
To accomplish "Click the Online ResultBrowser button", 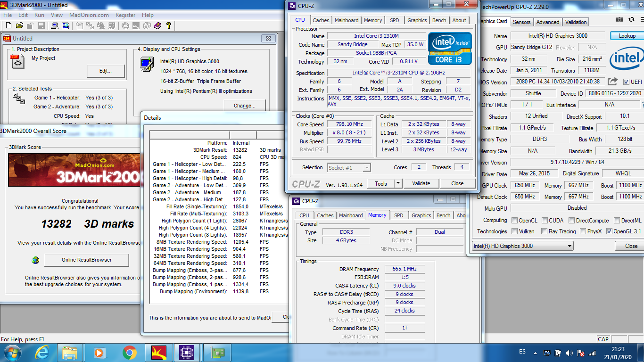I will [87, 260].
